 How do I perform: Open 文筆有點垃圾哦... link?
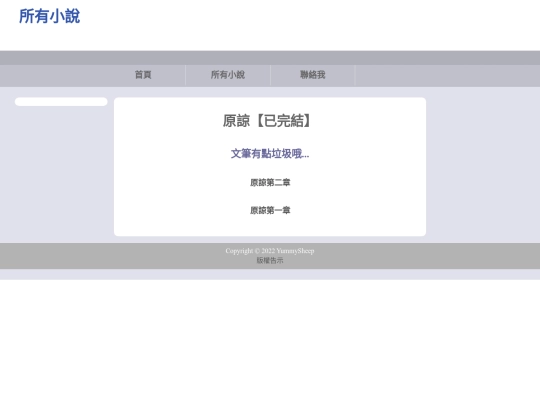tap(270, 154)
